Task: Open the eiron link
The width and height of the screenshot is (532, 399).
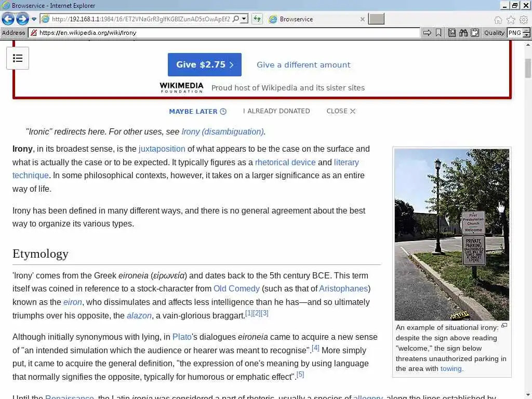Action: coord(73,302)
